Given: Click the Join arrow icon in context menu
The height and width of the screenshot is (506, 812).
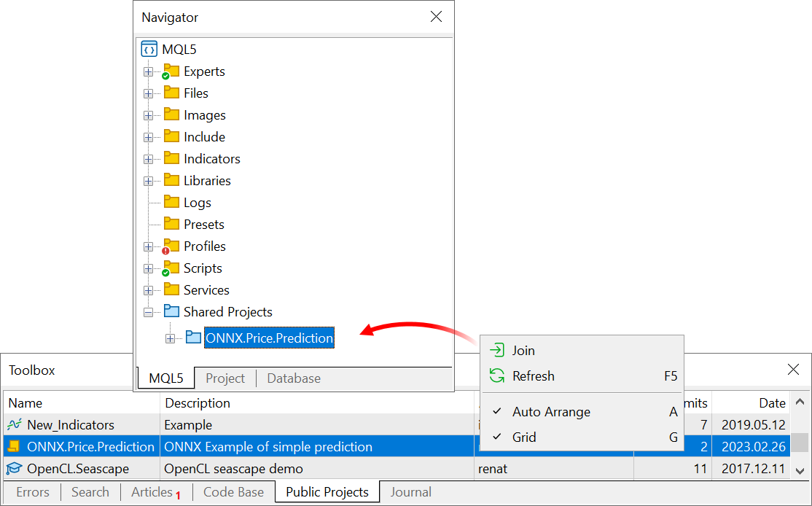Looking at the screenshot, I should (x=496, y=351).
